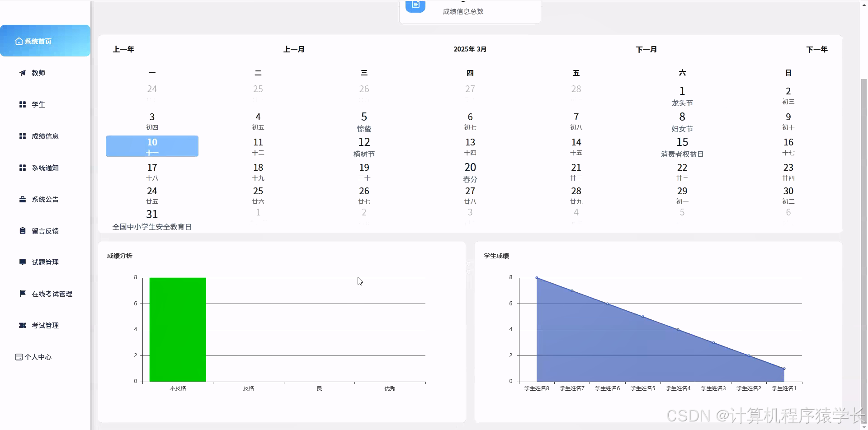Click the grid icon next to 学生
The image size is (868, 430).
point(23,104)
